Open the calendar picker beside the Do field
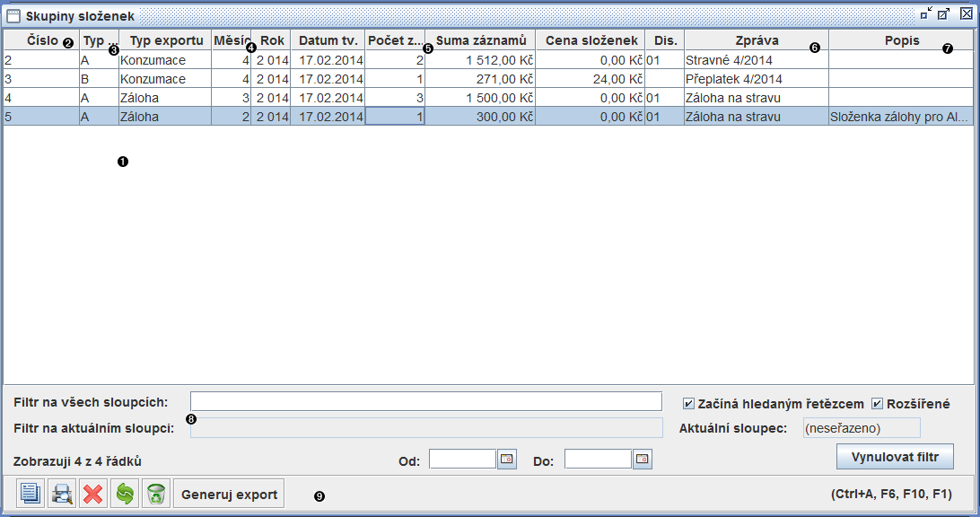980x517 pixels. click(643, 460)
